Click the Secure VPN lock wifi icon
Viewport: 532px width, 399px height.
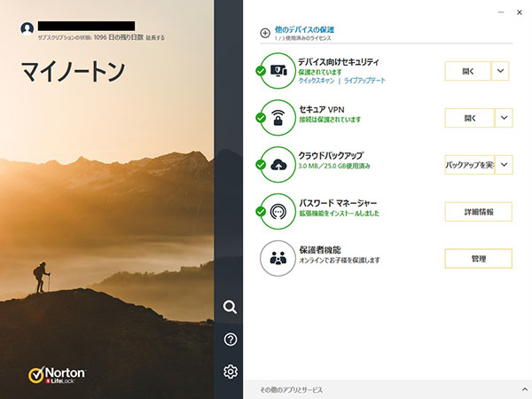[x=278, y=118]
